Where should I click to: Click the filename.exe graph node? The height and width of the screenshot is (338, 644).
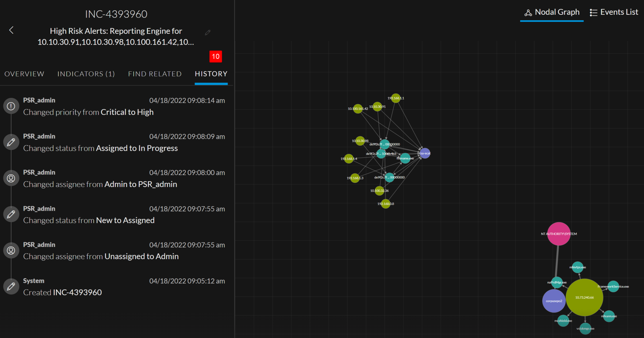[x=405, y=158]
